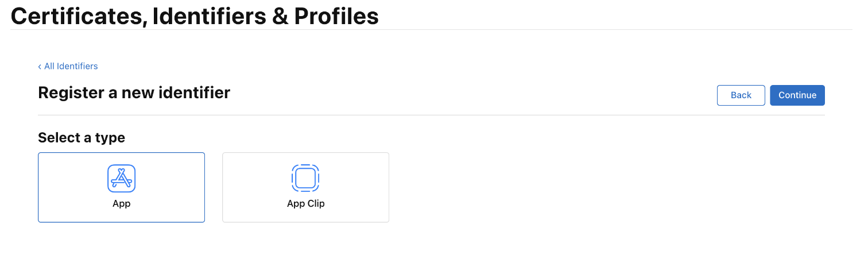Image resolution: width=868 pixels, height=255 pixels.
Task: Click the Certificates, Identifiers & Profiles title
Action: click(195, 16)
